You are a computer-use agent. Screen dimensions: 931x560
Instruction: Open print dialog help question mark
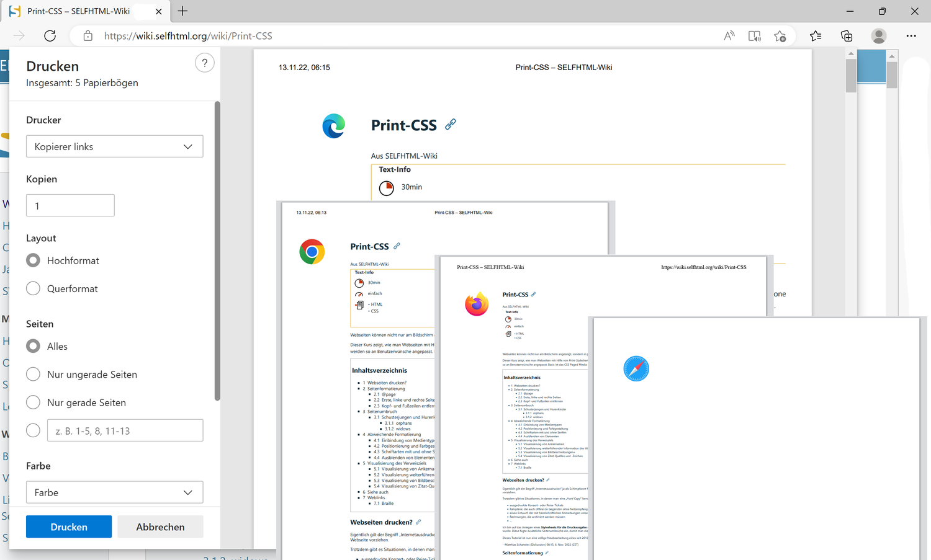205,63
